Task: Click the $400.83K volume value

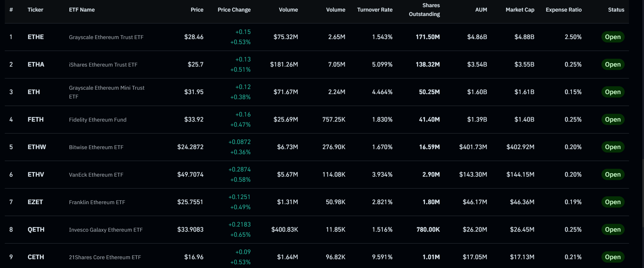Action: 285,230
